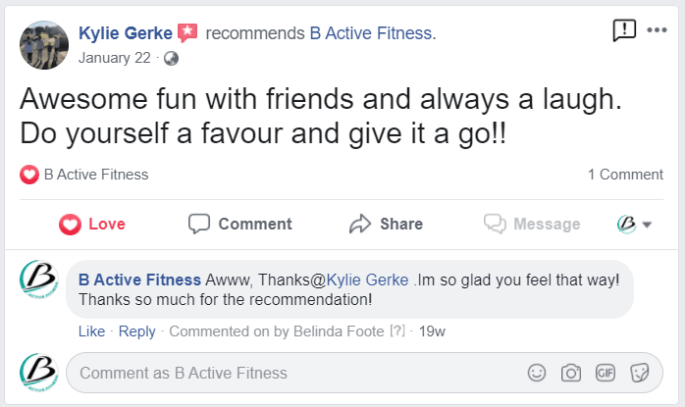The image size is (685, 407).
Task: Expand the B Active Fitness identity switcher
Action: click(634, 224)
